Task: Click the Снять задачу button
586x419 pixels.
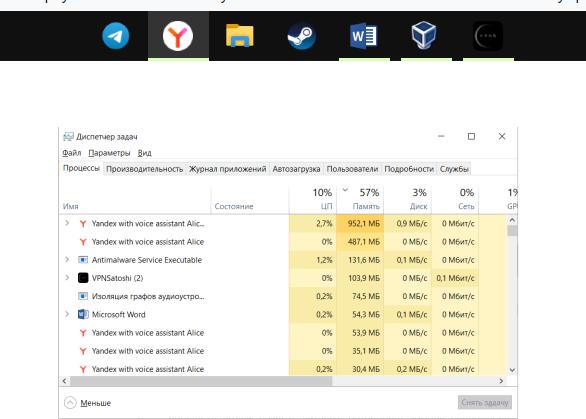Action: [485, 403]
